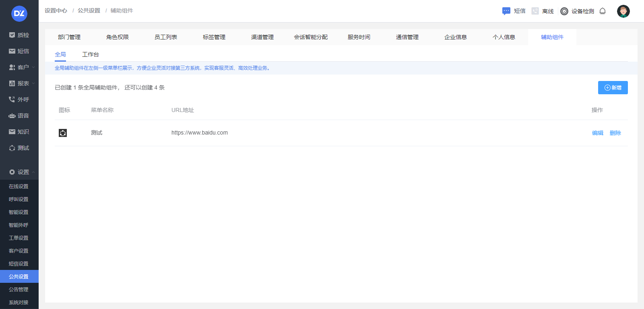The height and width of the screenshot is (309, 644).
Task: Open 设备检测 device check icon
Action: pyautogui.click(x=564, y=11)
